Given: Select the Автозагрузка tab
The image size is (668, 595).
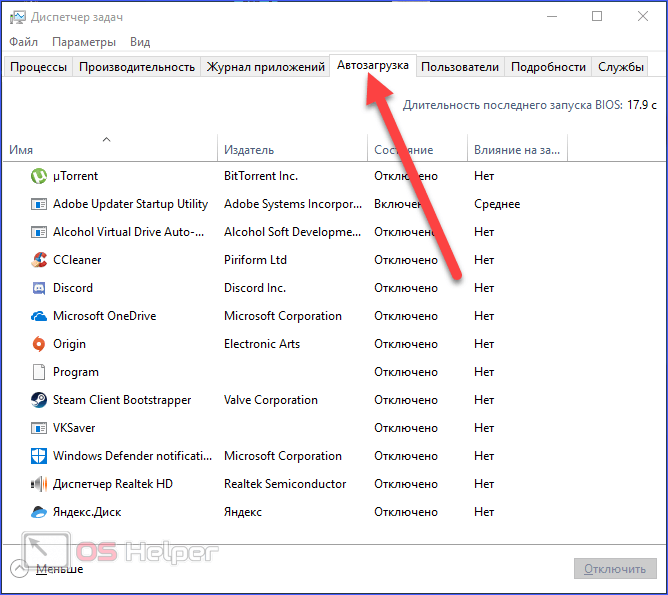Looking at the screenshot, I should tap(373, 65).
